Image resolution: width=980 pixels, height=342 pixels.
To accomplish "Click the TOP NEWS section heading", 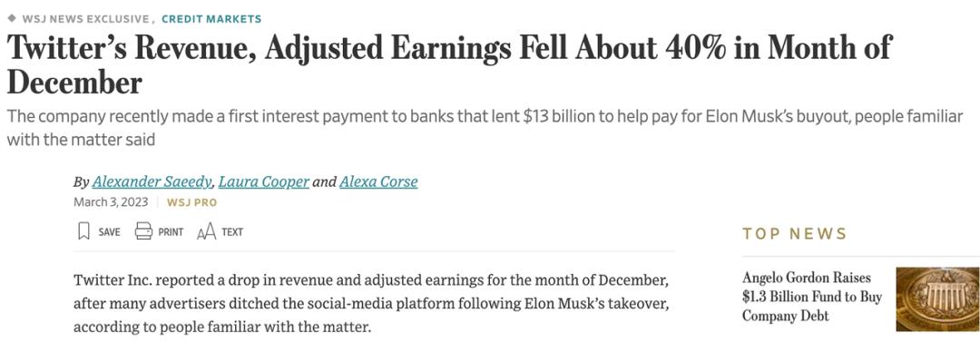I will (x=794, y=234).
